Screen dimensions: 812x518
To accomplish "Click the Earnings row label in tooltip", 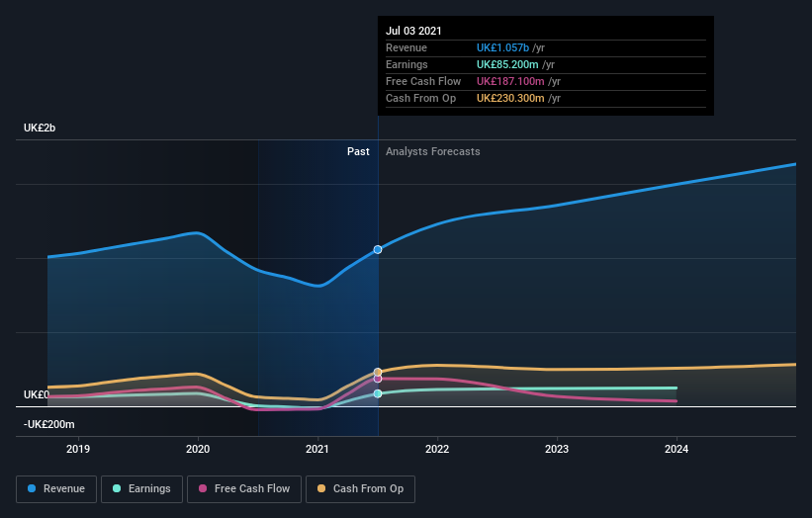I will click(x=406, y=64).
